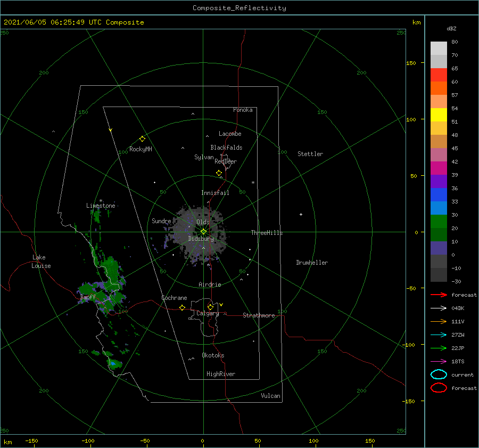
Task: Click the Sylvan label
Action: point(204,157)
